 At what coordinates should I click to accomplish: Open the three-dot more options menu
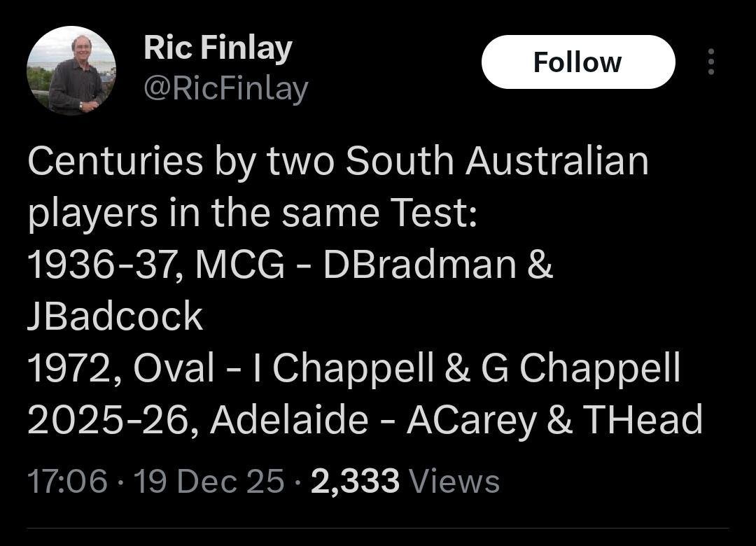pos(711,62)
